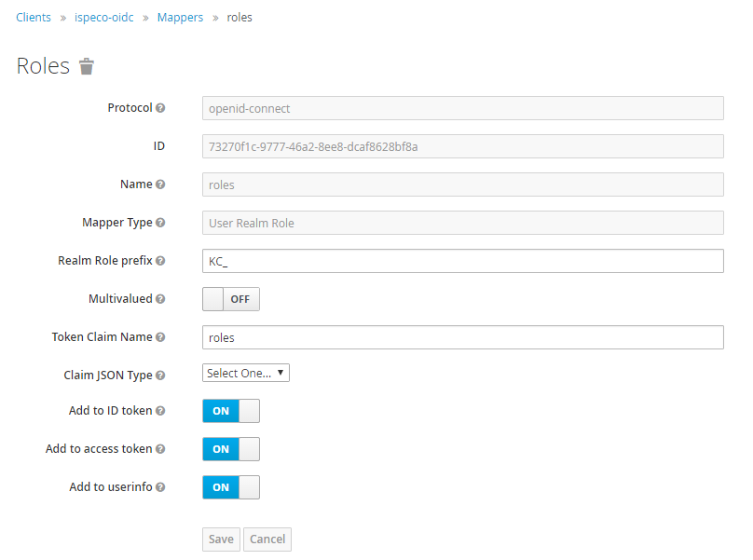The image size is (753, 560).
Task: Click inside the Realm Role prefix field
Action: coord(373,261)
